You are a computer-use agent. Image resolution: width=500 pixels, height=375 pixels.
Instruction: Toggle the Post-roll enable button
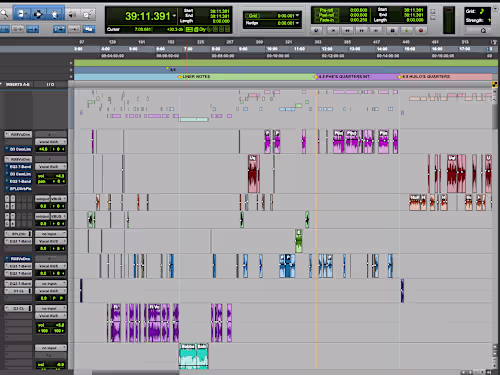pyautogui.click(x=325, y=15)
